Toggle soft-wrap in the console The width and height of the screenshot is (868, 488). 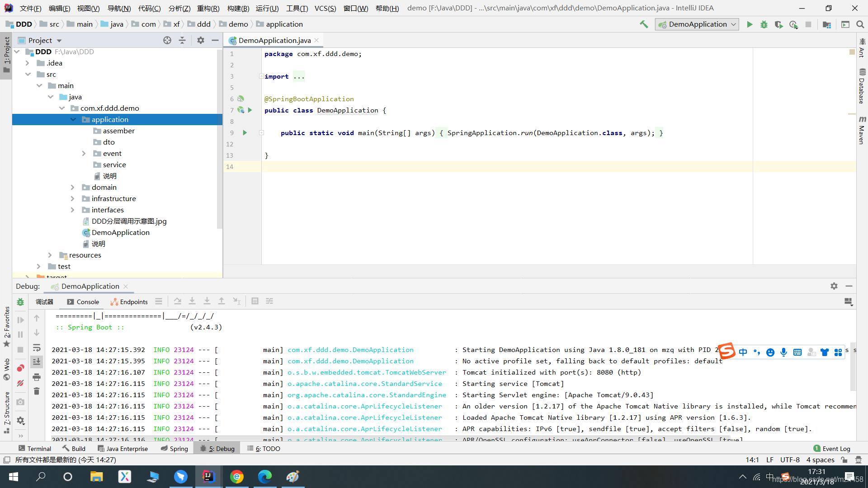[37, 347]
